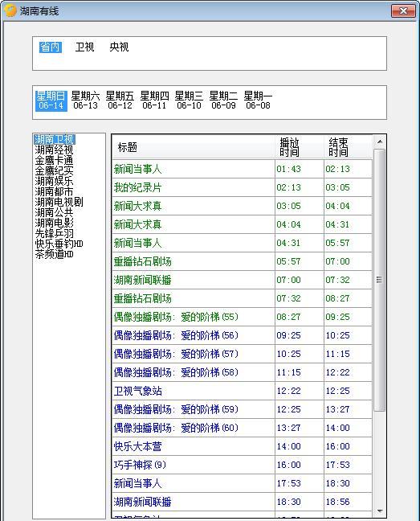Click the schedule vertical scrollbar thumb

pyautogui.click(x=380, y=280)
